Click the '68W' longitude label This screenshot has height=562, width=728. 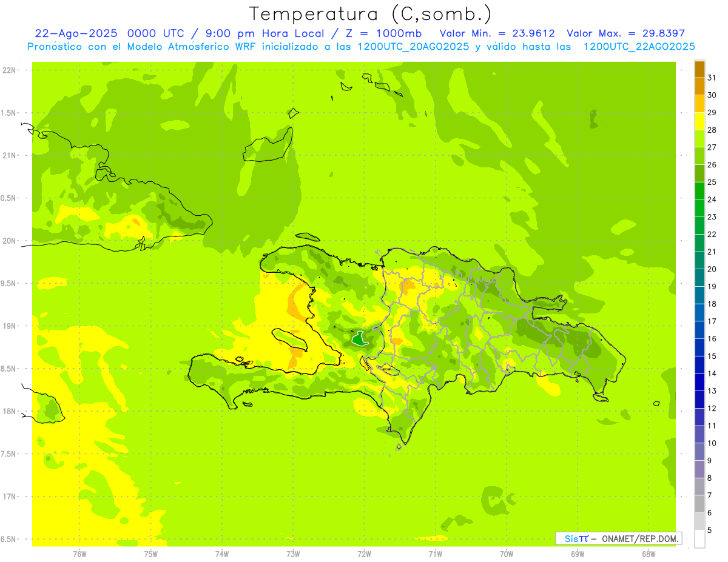[x=649, y=554]
